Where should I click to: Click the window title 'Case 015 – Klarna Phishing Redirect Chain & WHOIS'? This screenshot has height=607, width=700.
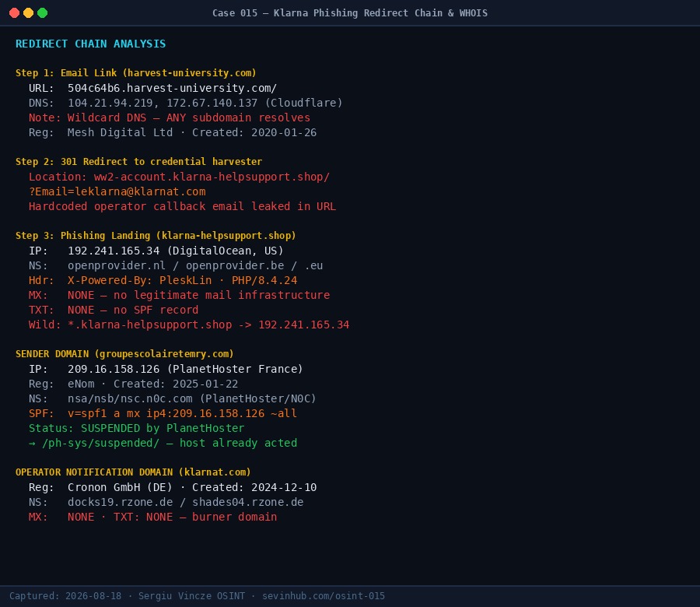[350, 13]
